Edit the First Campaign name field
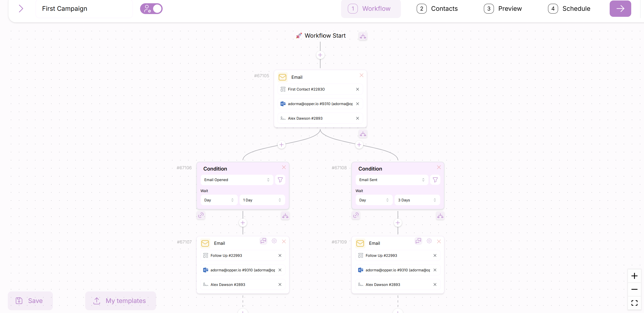 [84, 9]
